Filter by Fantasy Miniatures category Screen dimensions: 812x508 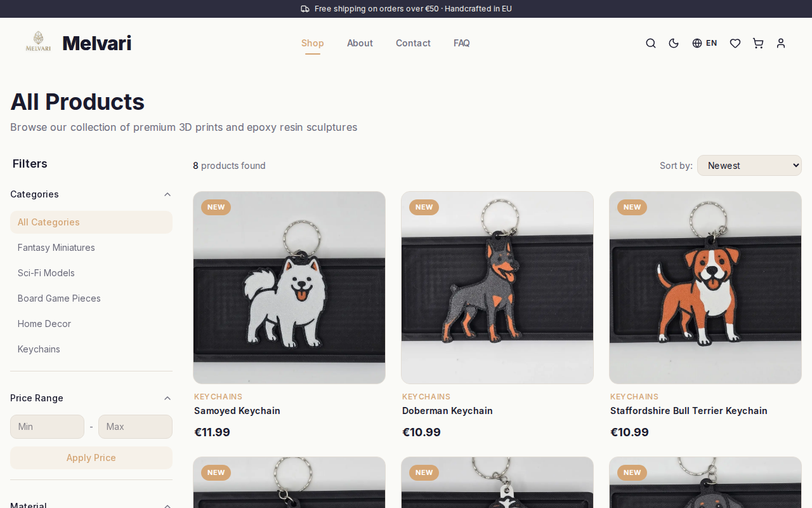[x=91, y=248]
